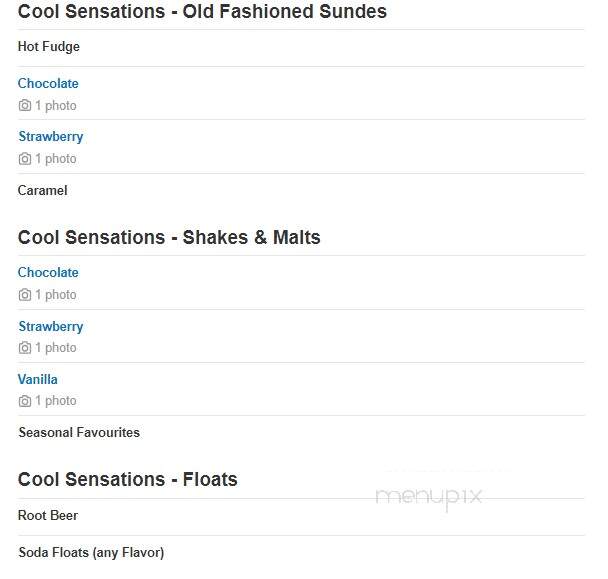Open the Strawberry link in Shakes & Malts
The image size is (608, 579).
pos(51,327)
